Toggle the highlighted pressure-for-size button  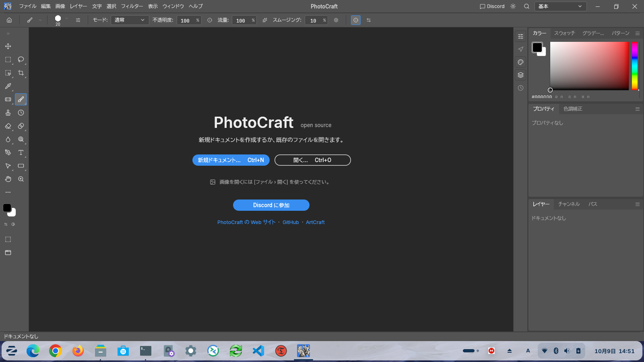[x=356, y=20]
